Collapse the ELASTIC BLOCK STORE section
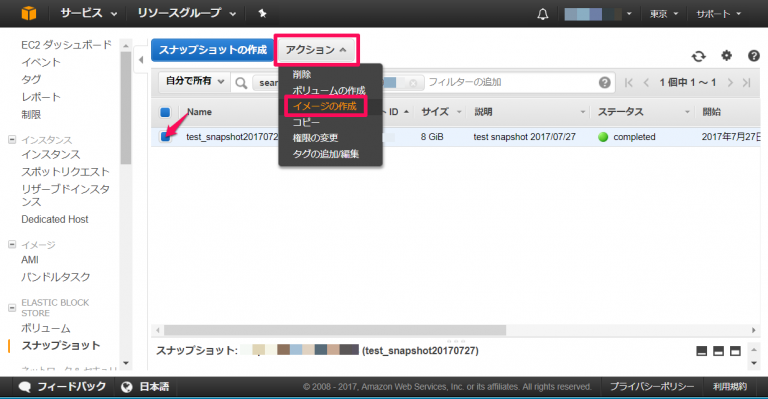Image resolution: width=768 pixels, height=399 pixels. [12, 308]
